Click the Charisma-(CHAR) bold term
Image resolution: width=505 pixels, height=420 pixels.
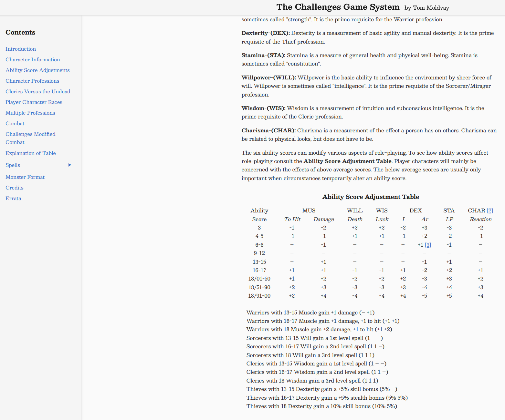point(268,130)
